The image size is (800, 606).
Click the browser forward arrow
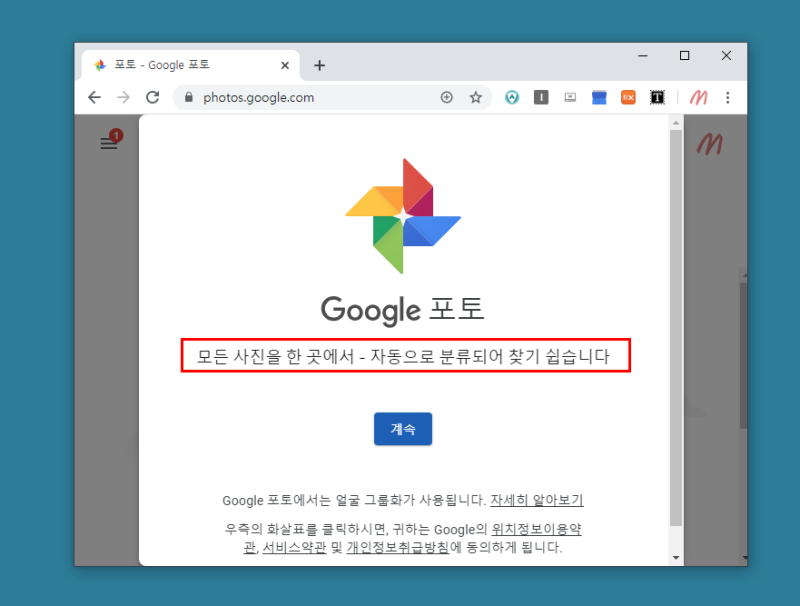pos(123,97)
